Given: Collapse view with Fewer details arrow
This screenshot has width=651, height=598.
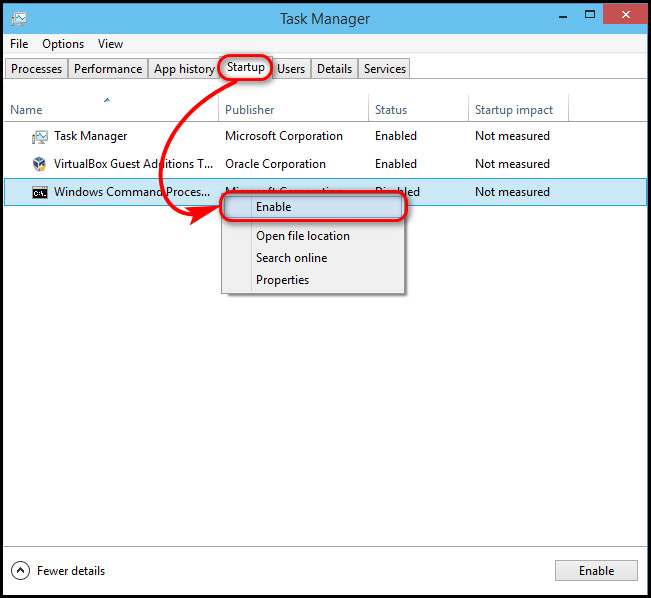Looking at the screenshot, I should click(x=20, y=571).
